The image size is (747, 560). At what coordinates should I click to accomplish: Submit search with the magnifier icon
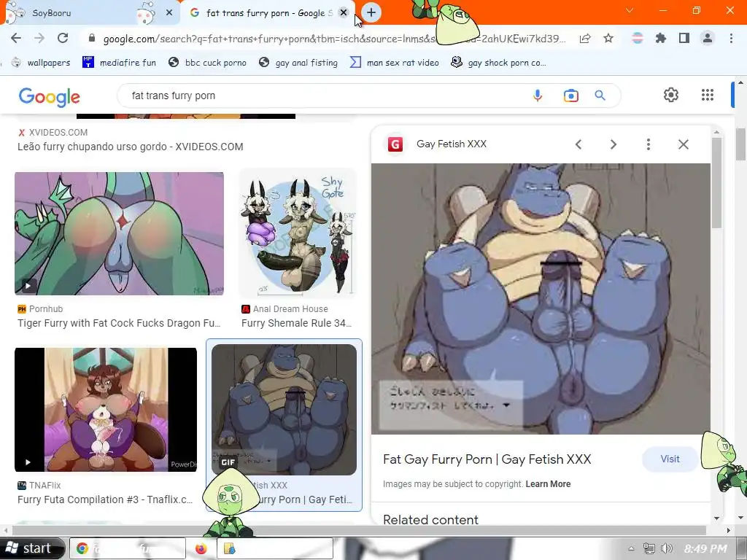click(x=600, y=96)
